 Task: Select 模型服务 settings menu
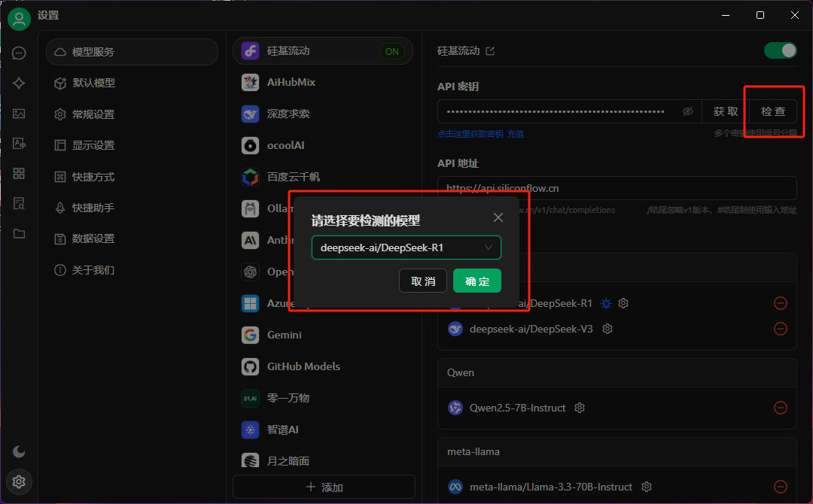132,52
